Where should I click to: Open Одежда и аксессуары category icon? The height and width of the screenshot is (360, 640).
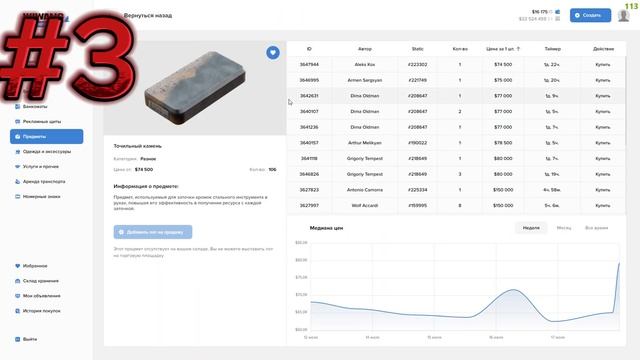[18, 151]
